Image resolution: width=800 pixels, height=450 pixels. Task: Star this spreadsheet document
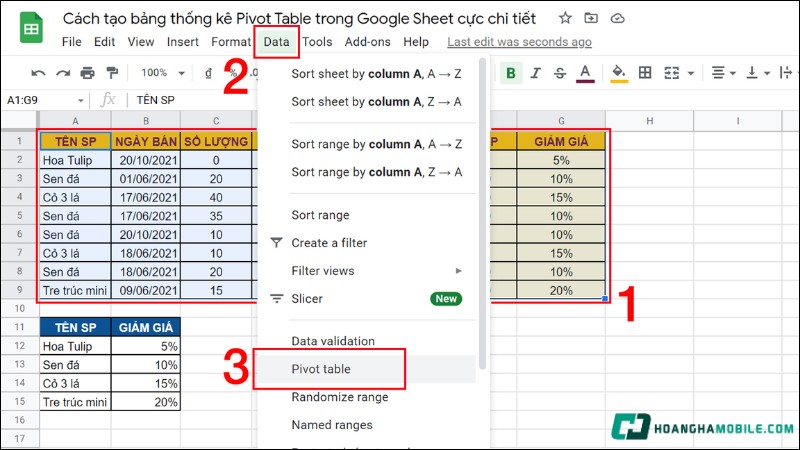(565, 18)
